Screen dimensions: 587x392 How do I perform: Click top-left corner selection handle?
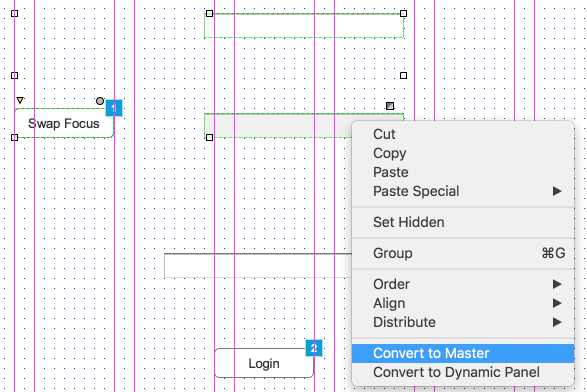coord(14,13)
